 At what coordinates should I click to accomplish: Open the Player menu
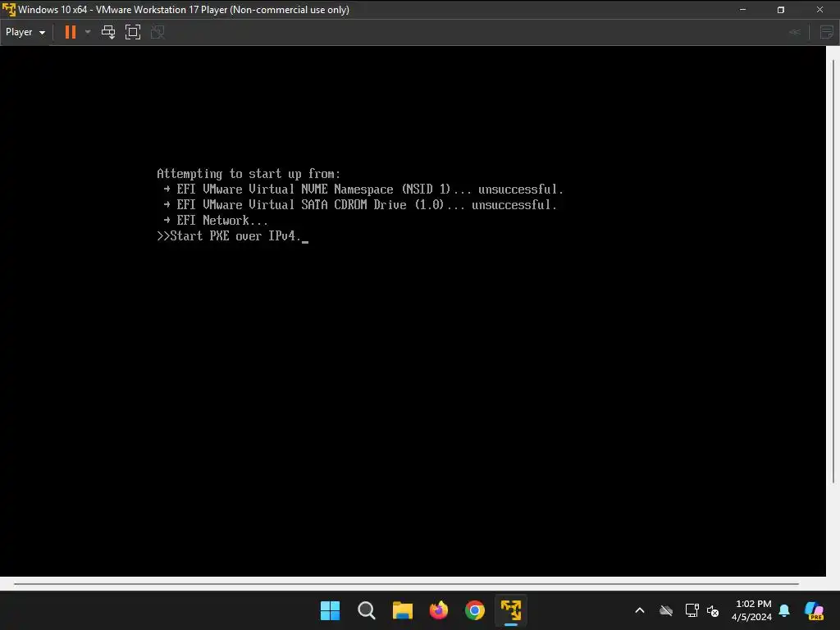tap(25, 32)
